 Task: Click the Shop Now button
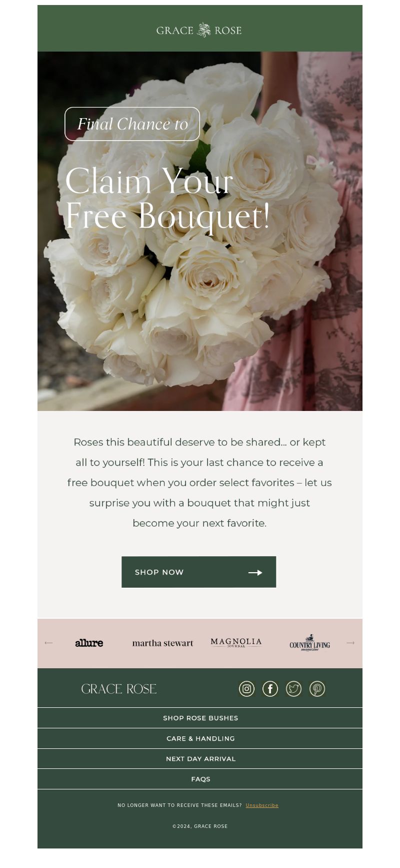(199, 572)
